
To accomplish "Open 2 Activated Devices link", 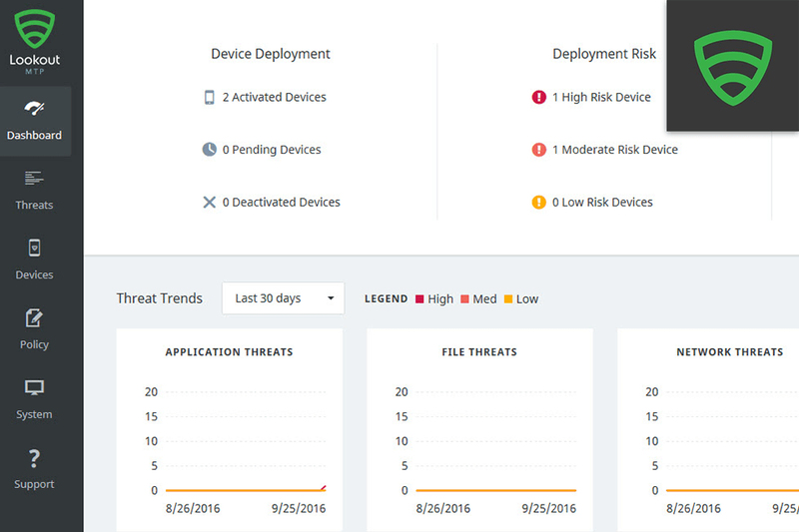I will (274, 97).
